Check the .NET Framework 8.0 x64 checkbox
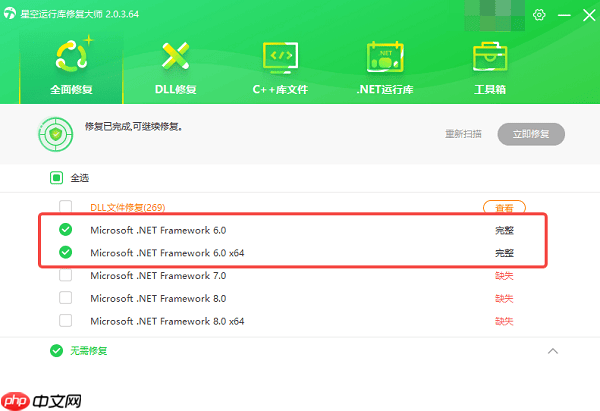This screenshot has width=600, height=411. [x=65, y=321]
